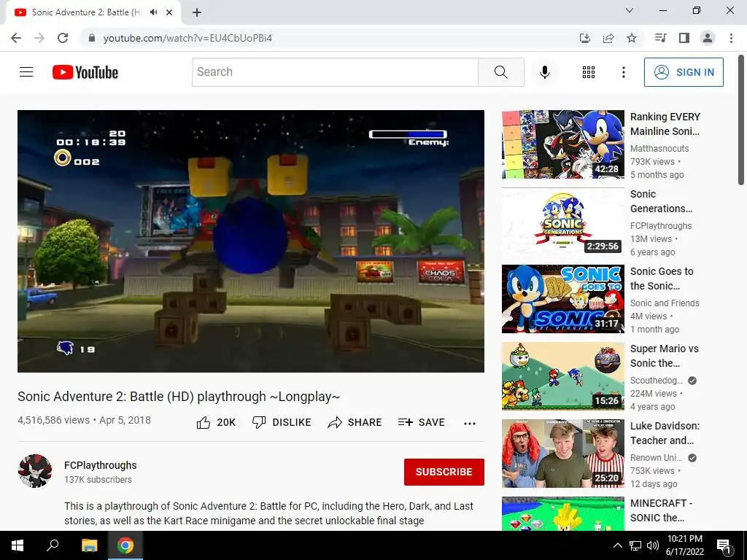Open network status tray icon

[x=635, y=545]
